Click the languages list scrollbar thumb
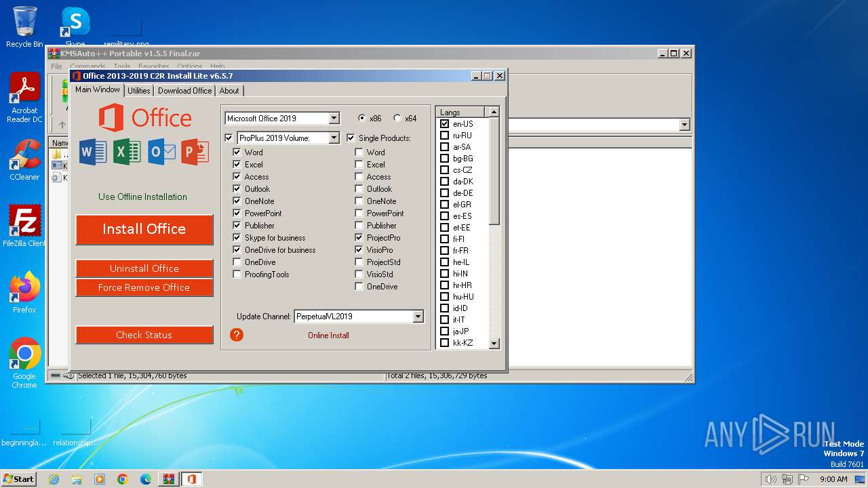 pyautogui.click(x=494, y=171)
